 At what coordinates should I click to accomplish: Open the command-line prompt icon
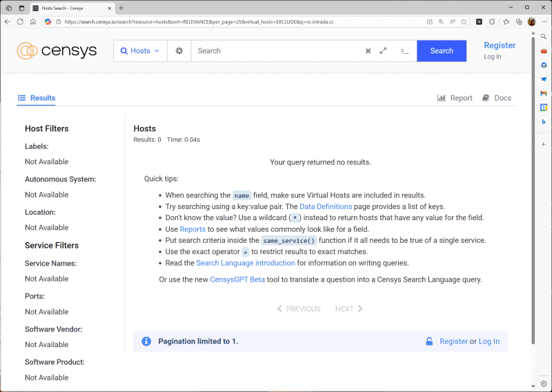(404, 52)
